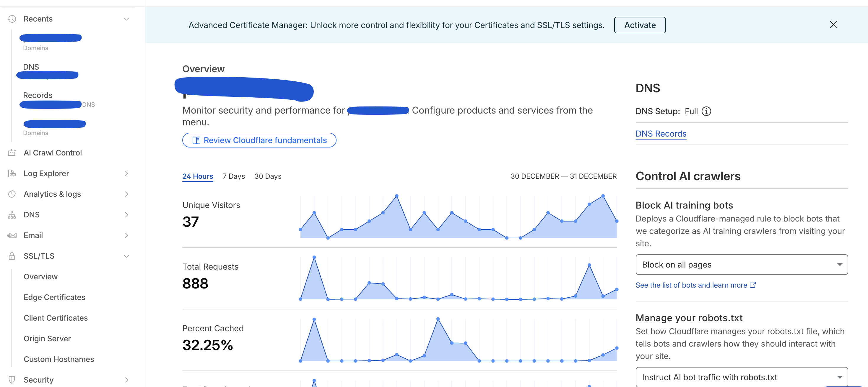
Task: Switch to the 30 Days tab
Action: (268, 176)
